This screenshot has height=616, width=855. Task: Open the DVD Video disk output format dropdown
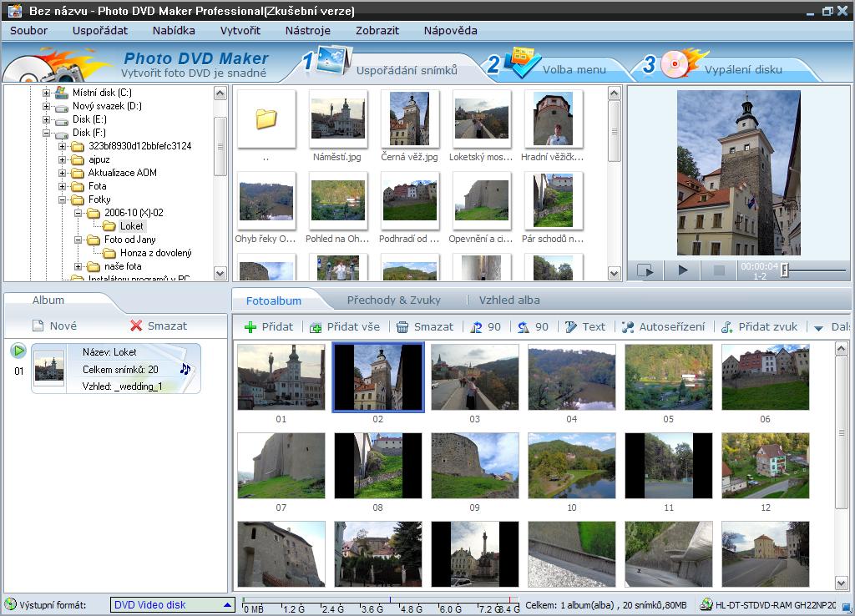tap(227, 605)
